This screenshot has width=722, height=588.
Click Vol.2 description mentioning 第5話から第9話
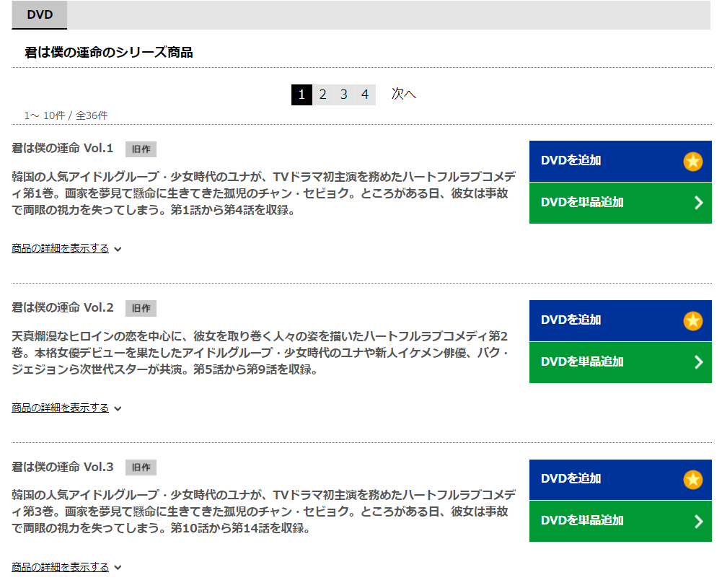click(260, 353)
